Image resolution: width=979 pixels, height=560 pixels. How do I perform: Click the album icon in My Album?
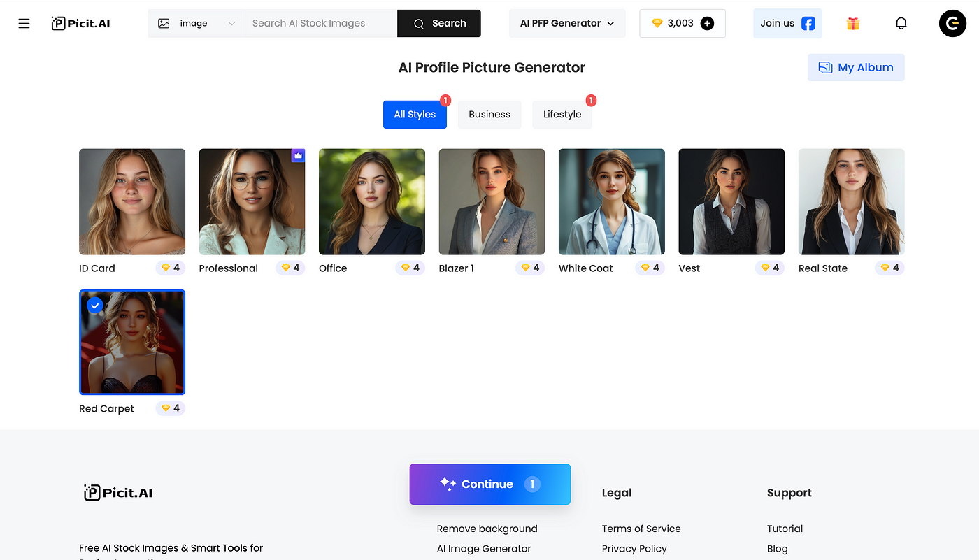[825, 67]
